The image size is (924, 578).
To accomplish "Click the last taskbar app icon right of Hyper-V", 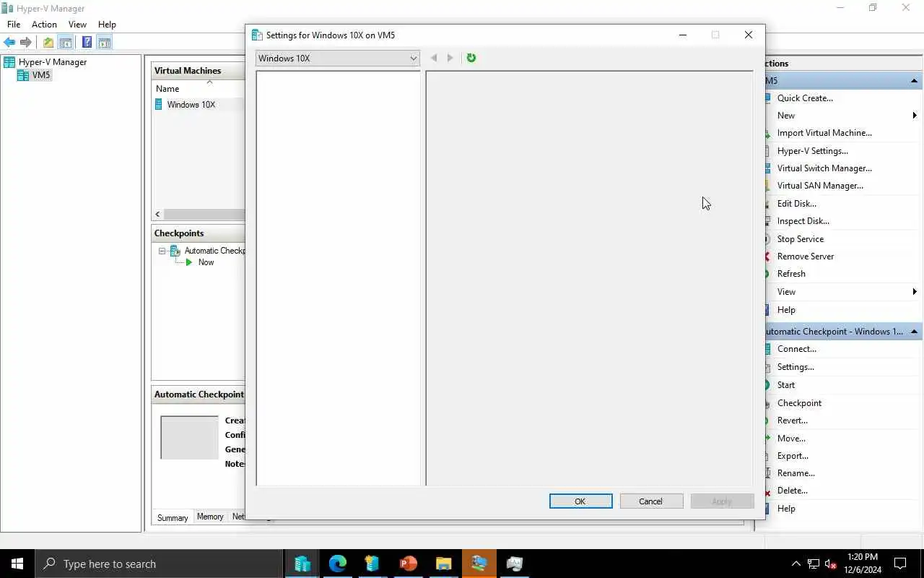I will 515,564.
